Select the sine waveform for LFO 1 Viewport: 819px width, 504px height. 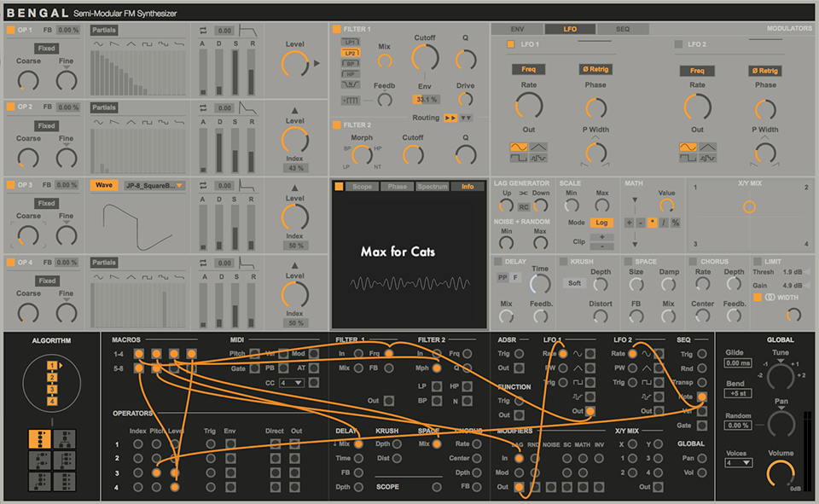coord(518,147)
